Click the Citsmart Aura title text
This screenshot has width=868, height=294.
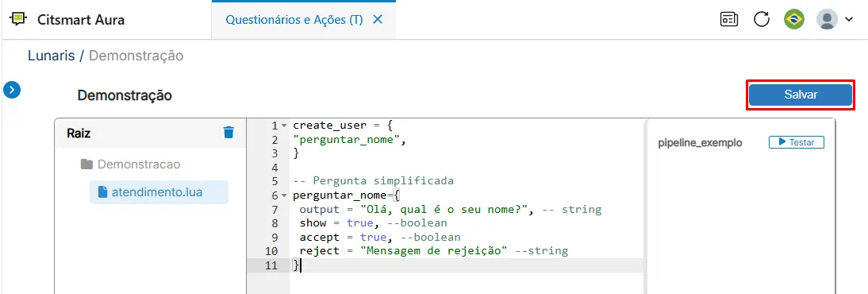point(81,20)
